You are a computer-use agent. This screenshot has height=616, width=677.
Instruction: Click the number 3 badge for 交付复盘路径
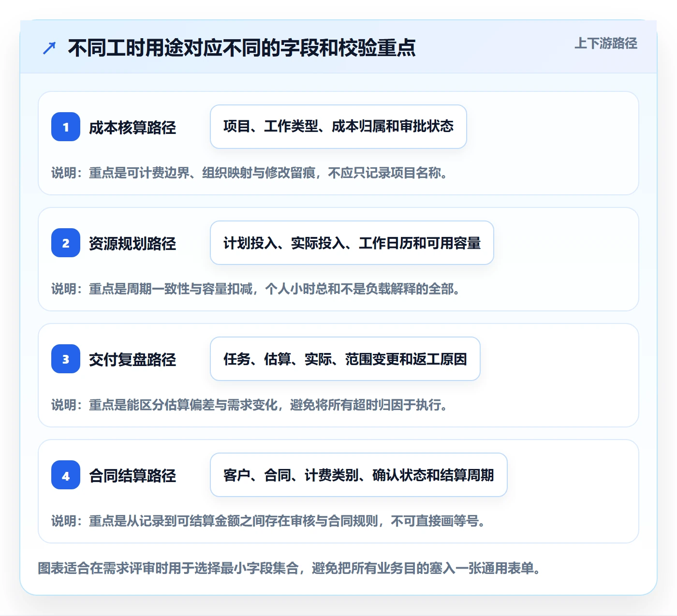tap(66, 359)
